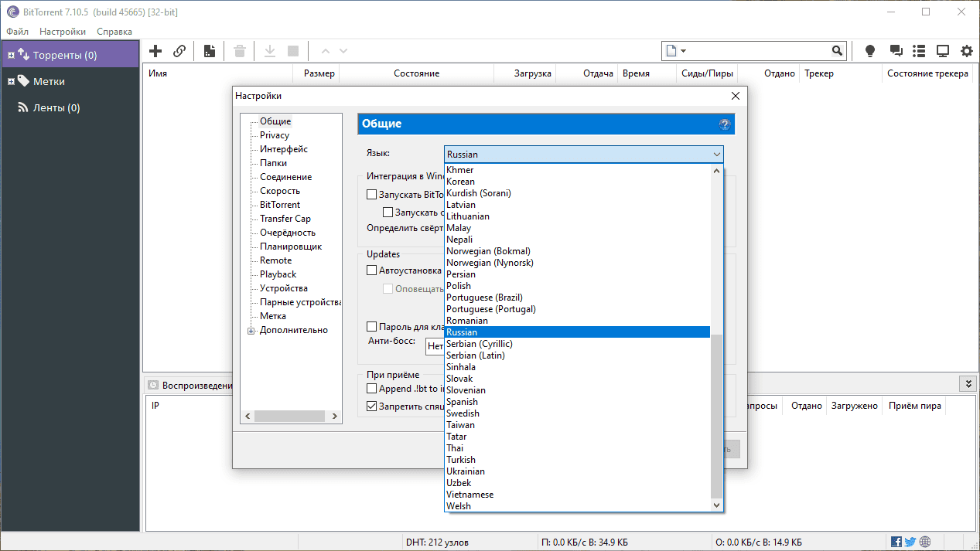
Task: Expand the Дополнительно tree node
Action: click(x=251, y=331)
